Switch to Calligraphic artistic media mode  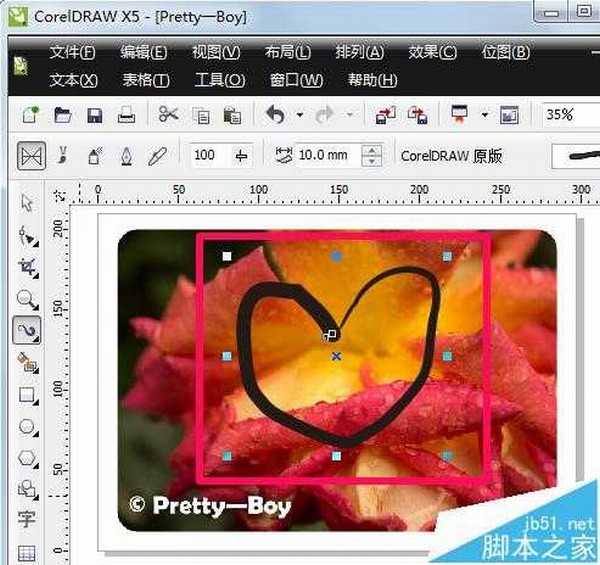pyautogui.click(x=126, y=156)
